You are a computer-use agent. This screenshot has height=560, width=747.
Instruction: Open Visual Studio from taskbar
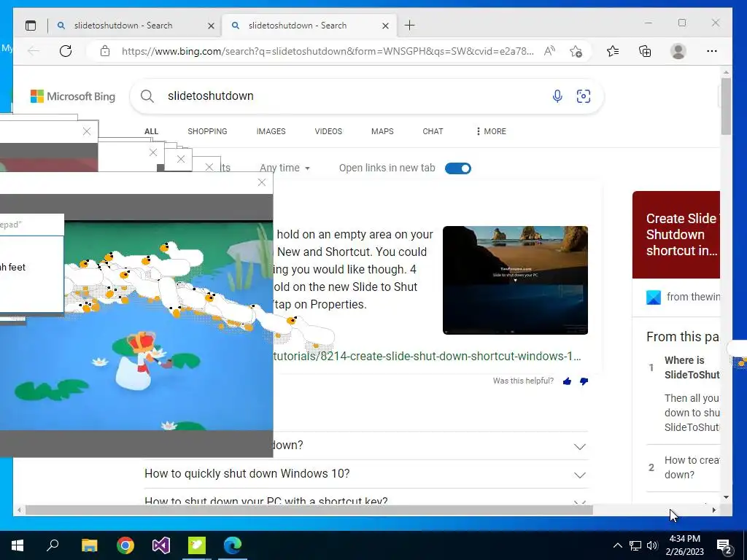[x=161, y=545]
